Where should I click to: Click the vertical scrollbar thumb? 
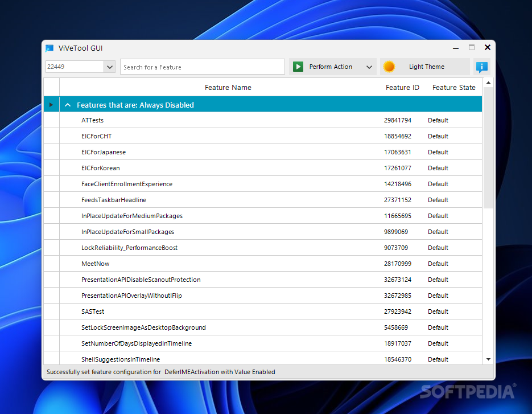488,147
